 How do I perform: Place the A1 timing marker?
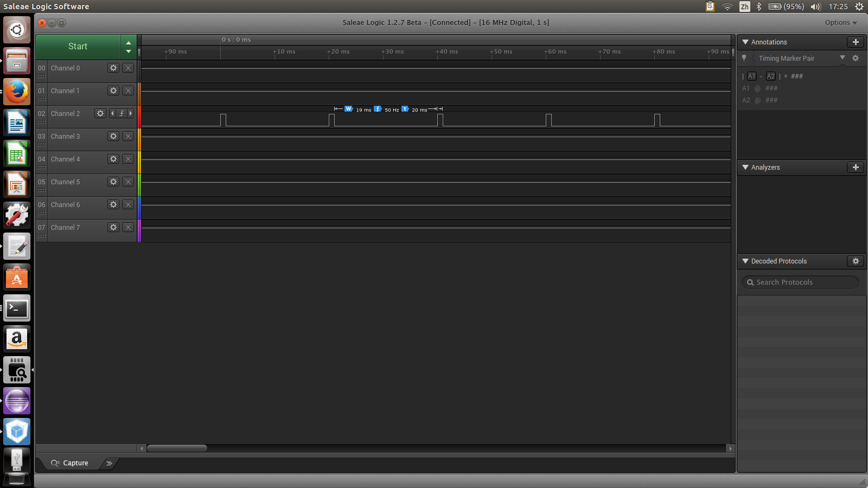[x=751, y=76]
